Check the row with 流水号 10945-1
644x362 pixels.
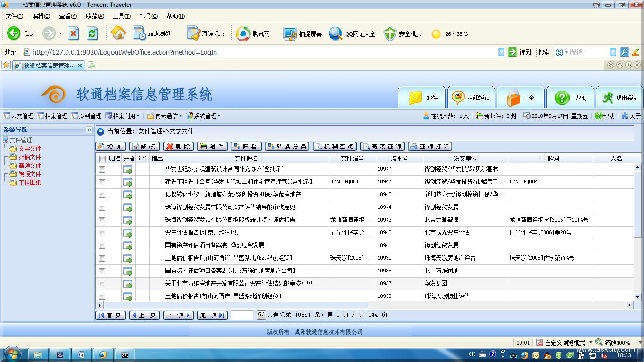pyautogui.click(x=102, y=195)
